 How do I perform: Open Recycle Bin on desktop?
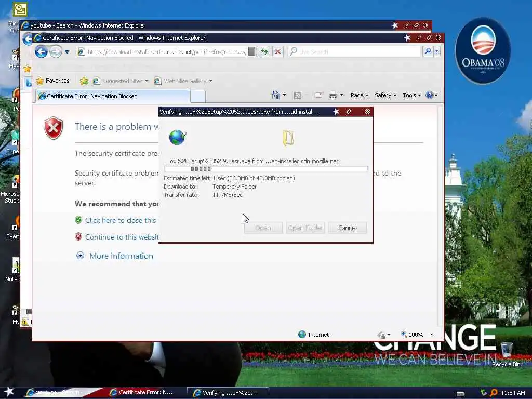[x=506, y=354]
